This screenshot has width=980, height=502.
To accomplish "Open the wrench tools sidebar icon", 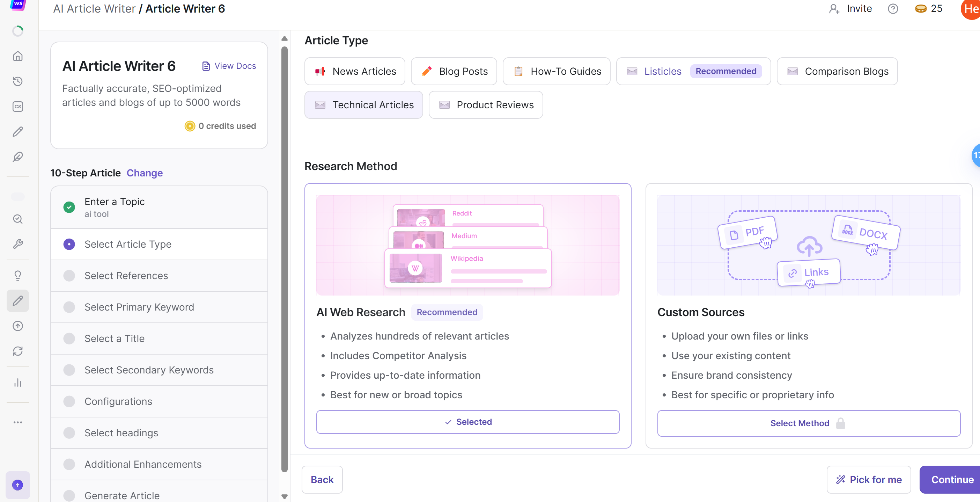I will (18, 244).
